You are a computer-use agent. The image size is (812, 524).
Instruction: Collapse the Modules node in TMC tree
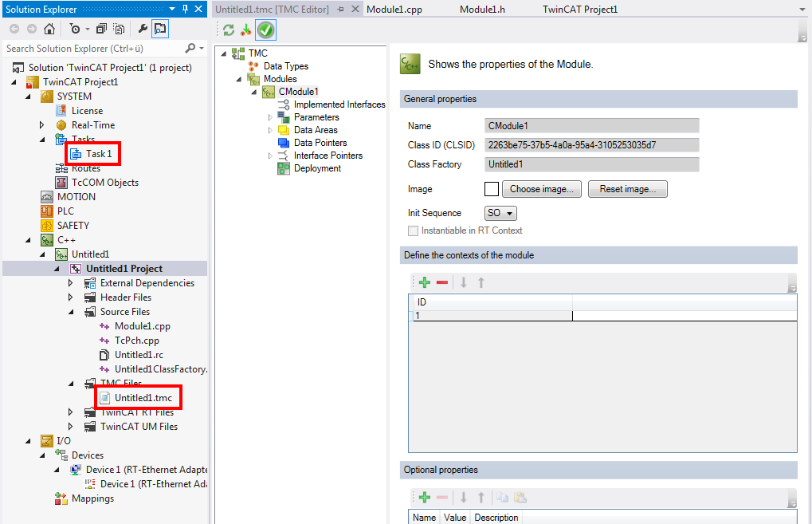pyautogui.click(x=239, y=79)
